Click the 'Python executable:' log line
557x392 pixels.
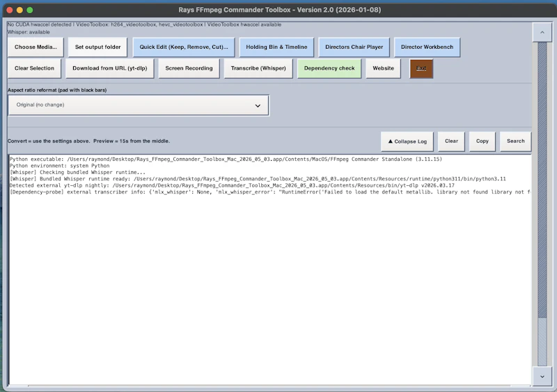tap(226, 159)
